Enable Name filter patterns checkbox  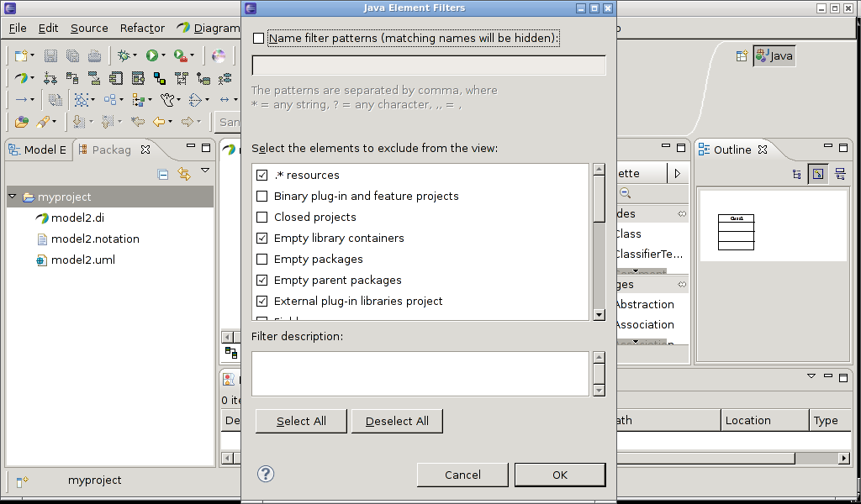[x=259, y=39]
